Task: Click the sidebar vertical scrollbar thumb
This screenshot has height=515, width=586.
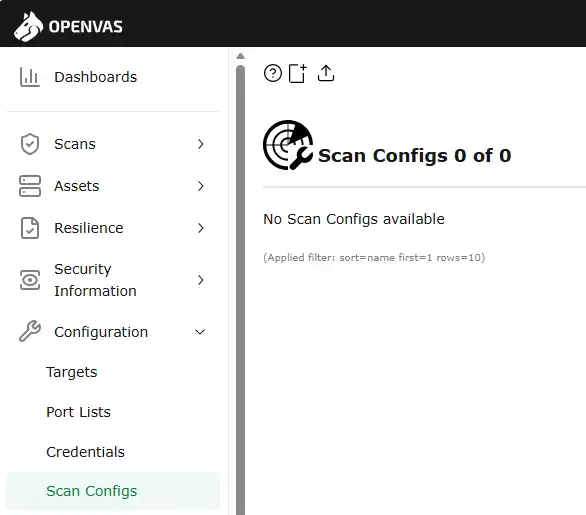Action: pos(241,290)
